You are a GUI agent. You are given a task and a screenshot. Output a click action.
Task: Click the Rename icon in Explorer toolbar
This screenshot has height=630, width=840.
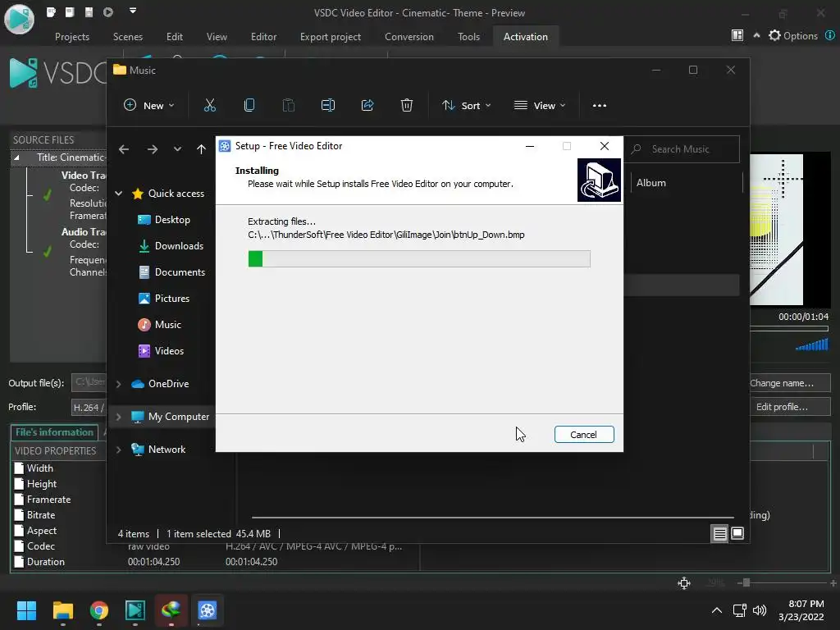[328, 106]
